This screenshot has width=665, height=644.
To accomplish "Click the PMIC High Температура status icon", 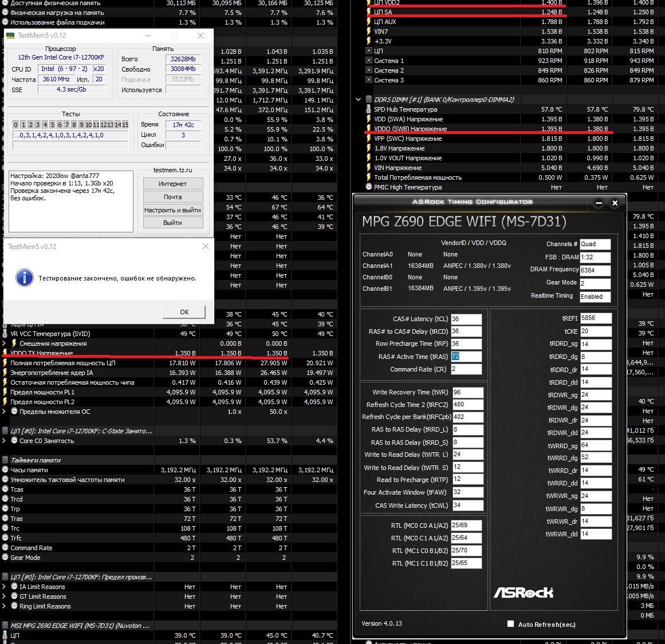I will (368, 187).
